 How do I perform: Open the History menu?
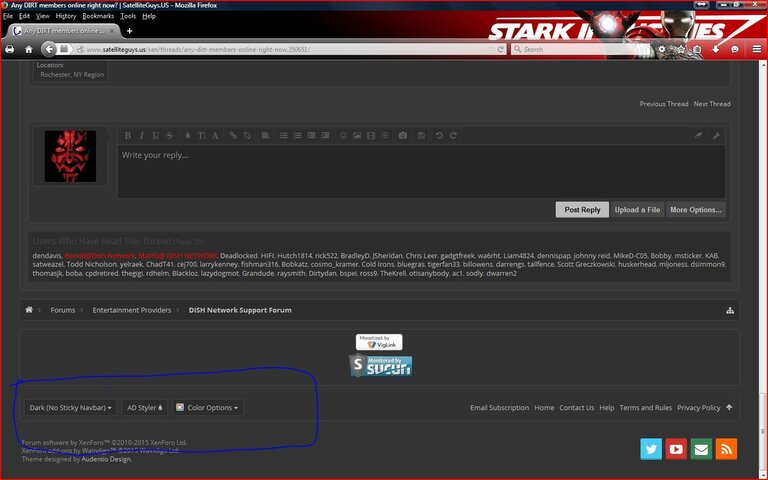66,16
